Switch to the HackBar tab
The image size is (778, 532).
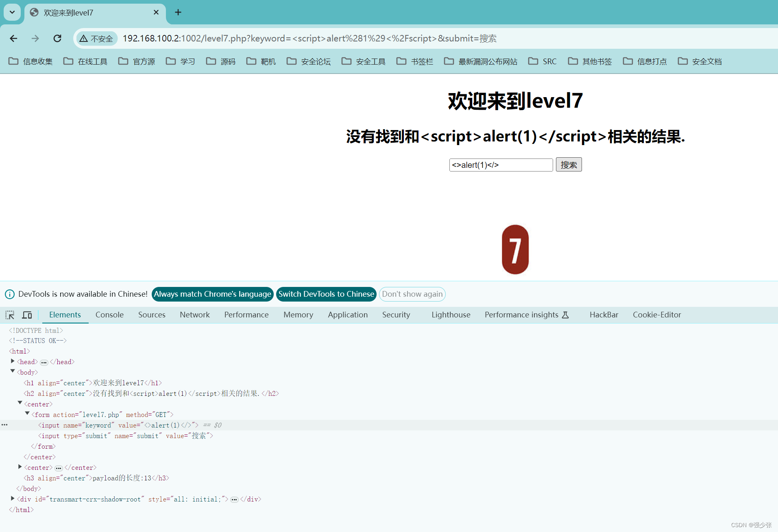(604, 315)
